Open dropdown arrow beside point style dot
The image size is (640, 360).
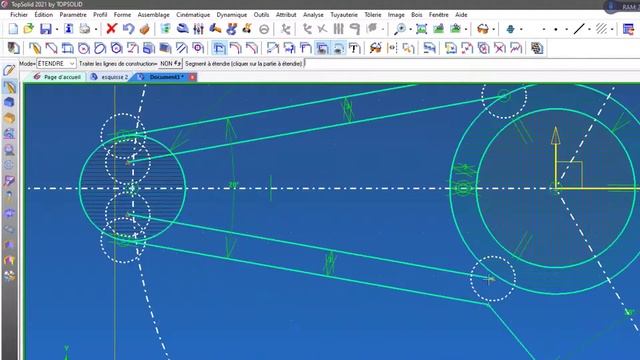(567, 29)
